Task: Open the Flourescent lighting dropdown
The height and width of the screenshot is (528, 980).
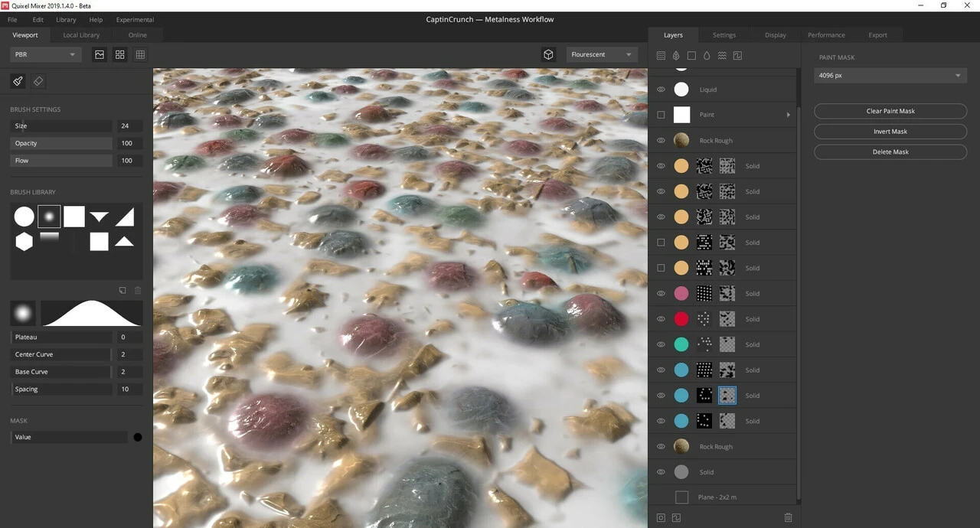Action: pyautogui.click(x=601, y=55)
